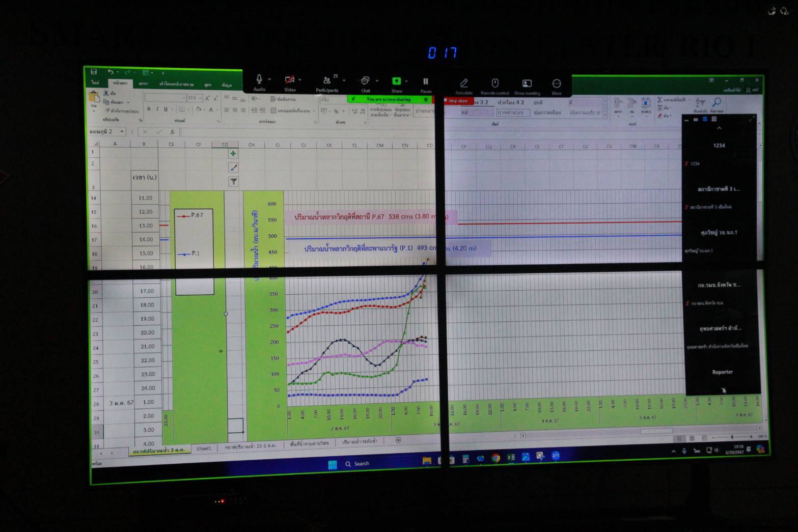The width and height of the screenshot is (798, 532).
Task: Click the Paste clipboard icon
Action: [x=94, y=96]
